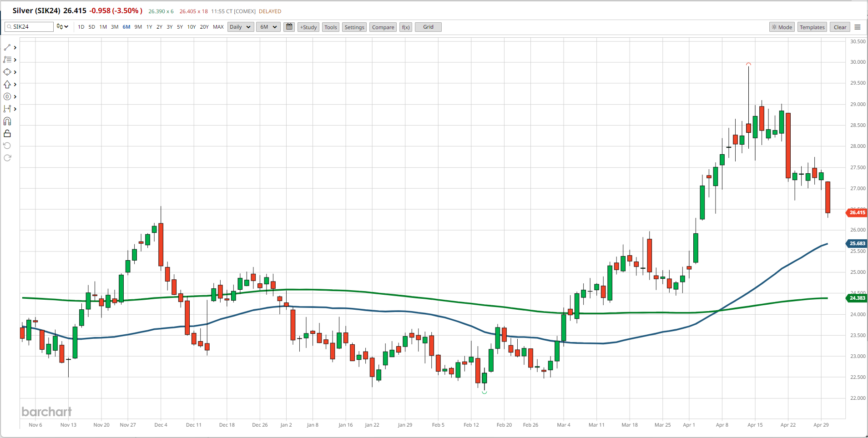Set chart range to 1M
This screenshot has width=868, height=438.
(103, 27)
